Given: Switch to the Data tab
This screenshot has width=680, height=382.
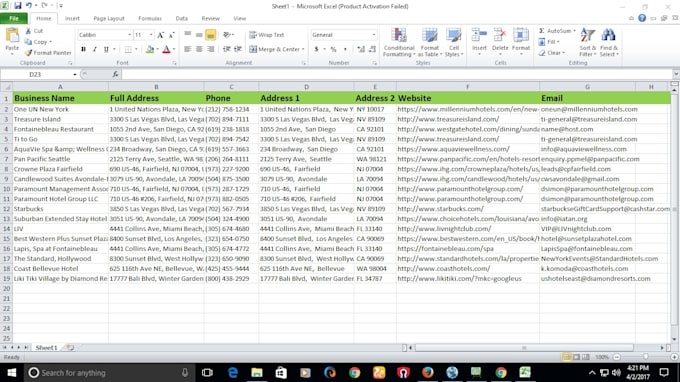Looking at the screenshot, I should click(x=182, y=19).
